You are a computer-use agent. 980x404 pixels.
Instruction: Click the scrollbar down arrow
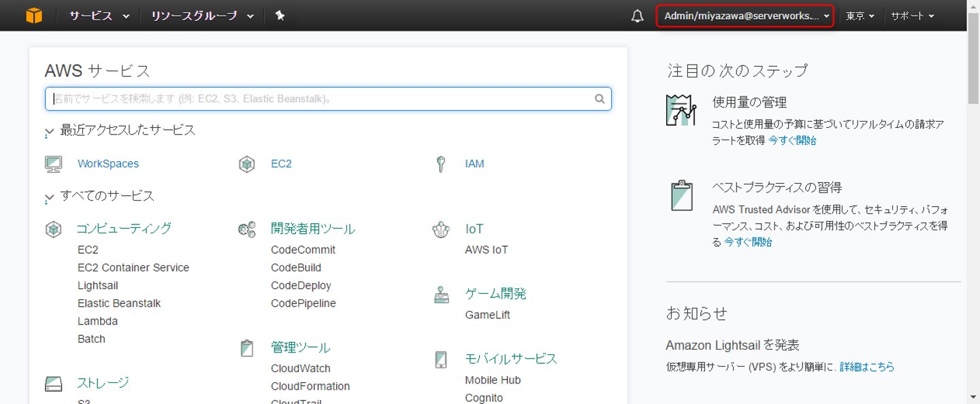tap(973, 397)
